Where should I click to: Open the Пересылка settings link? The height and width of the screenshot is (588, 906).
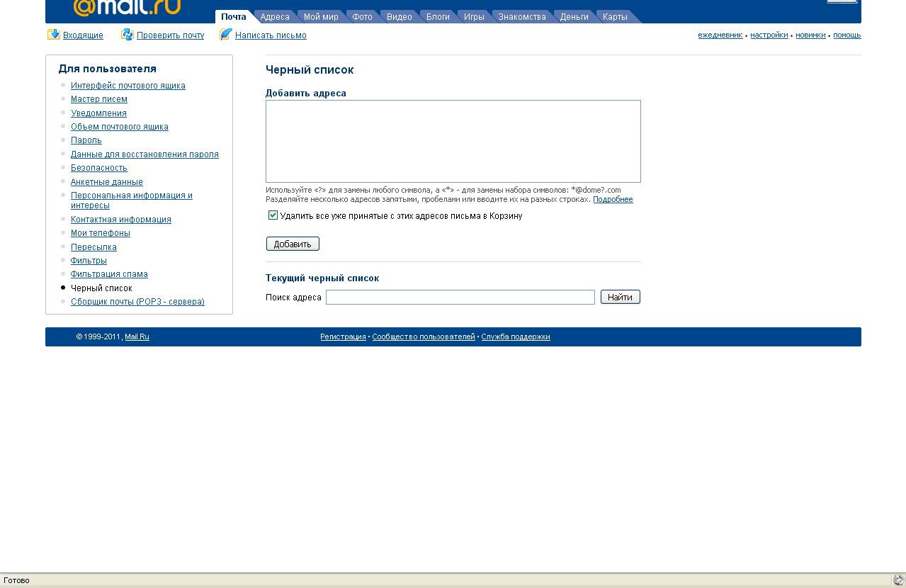click(94, 247)
